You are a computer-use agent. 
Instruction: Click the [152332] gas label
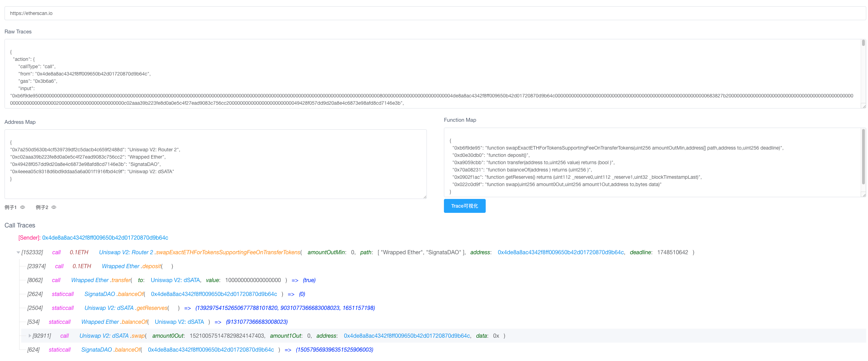32,252
